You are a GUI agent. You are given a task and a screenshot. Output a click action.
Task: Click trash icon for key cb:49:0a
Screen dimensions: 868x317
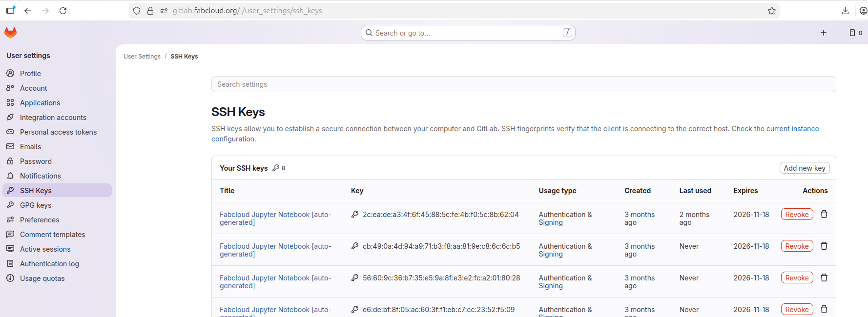click(x=824, y=246)
